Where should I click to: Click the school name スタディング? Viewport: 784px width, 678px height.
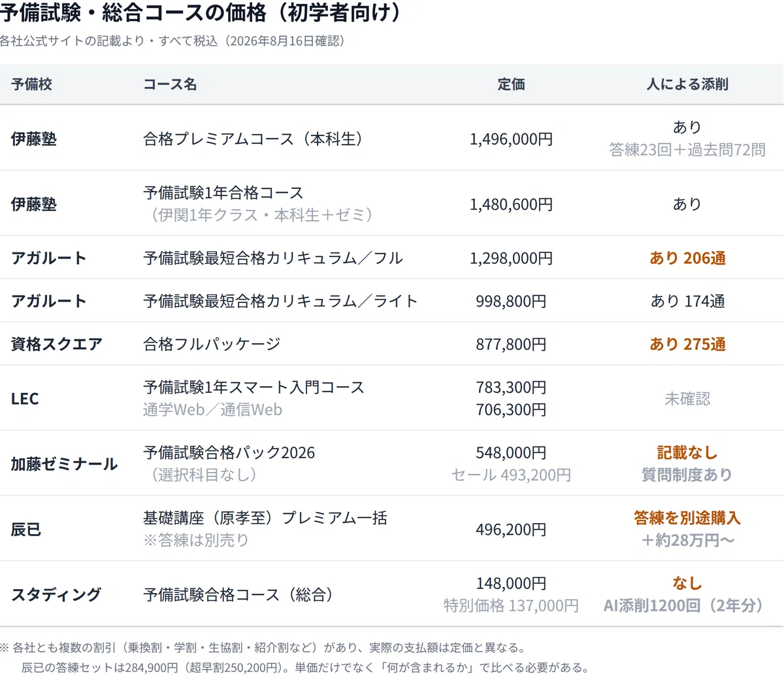pyautogui.click(x=56, y=595)
